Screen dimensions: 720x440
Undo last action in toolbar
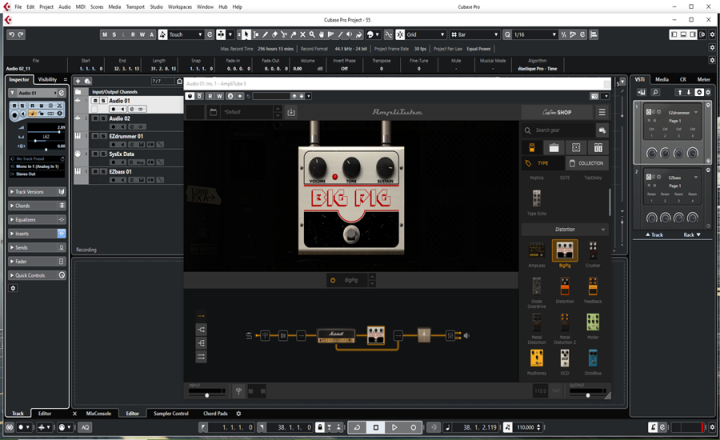[x=12, y=34]
